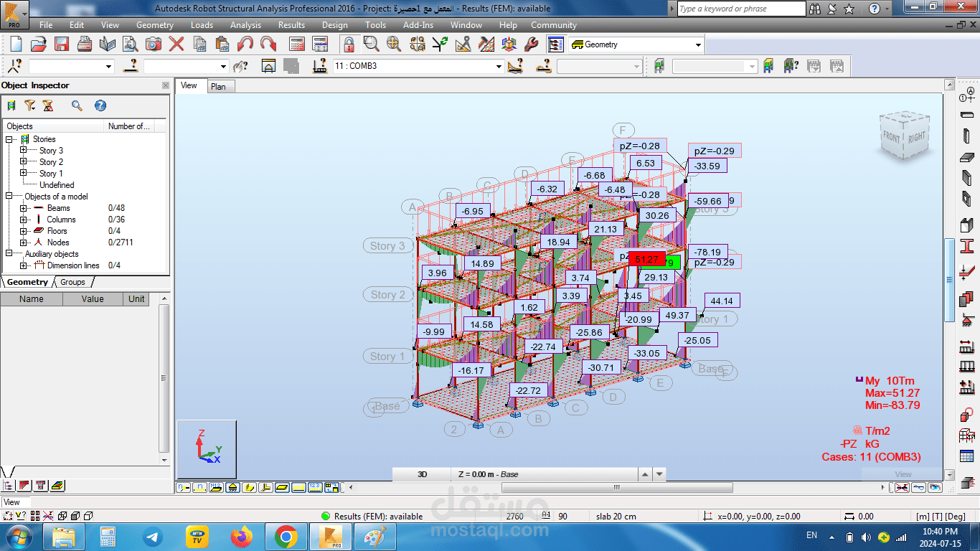This screenshot has width=980, height=551.
Task: Delete selection with the red X icon
Action: pos(176,44)
